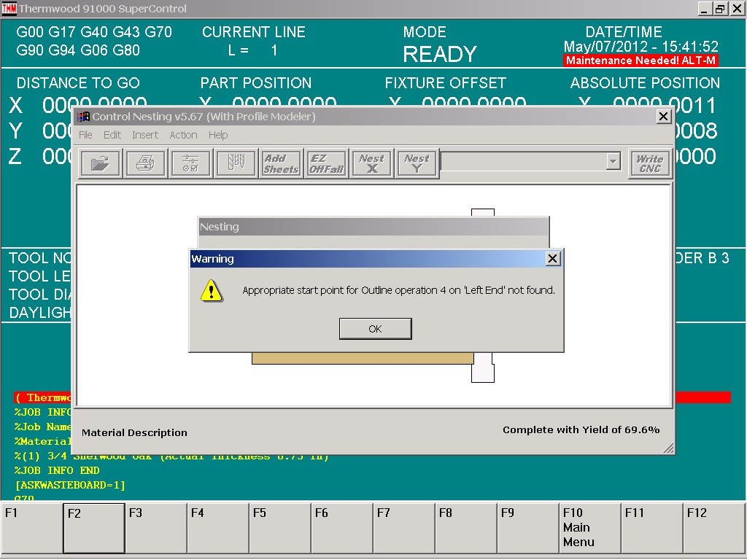
Task: Open the Insert menu
Action: pyautogui.click(x=145, y=135)
